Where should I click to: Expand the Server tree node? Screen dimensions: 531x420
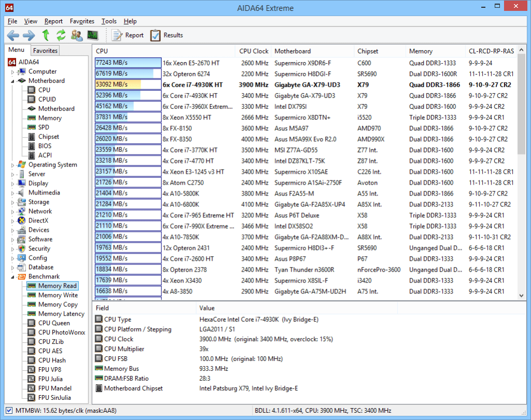pos(13,174)
